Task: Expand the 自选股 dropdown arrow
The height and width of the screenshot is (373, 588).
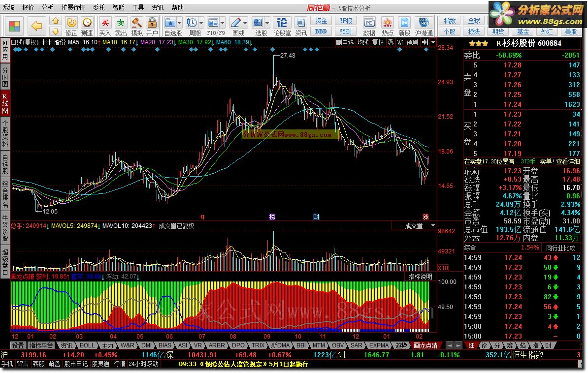Action: [180, 23]
